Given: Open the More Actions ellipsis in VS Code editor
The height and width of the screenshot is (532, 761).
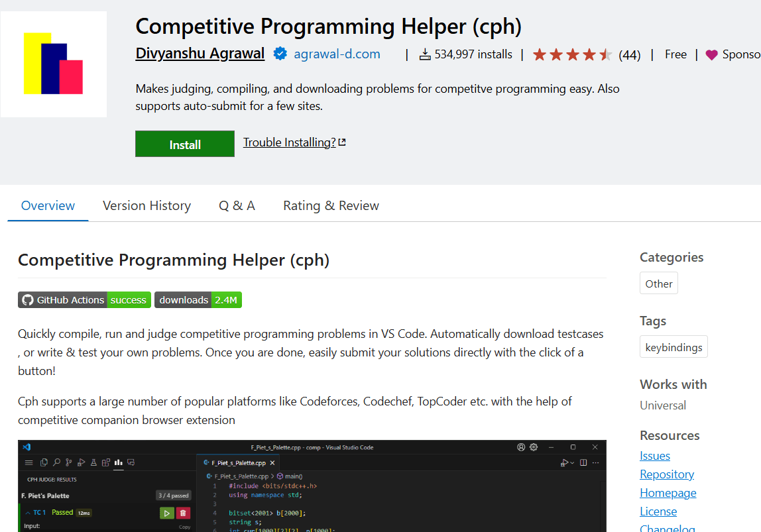Looking at the screenshot, I should tap(595, 462).
